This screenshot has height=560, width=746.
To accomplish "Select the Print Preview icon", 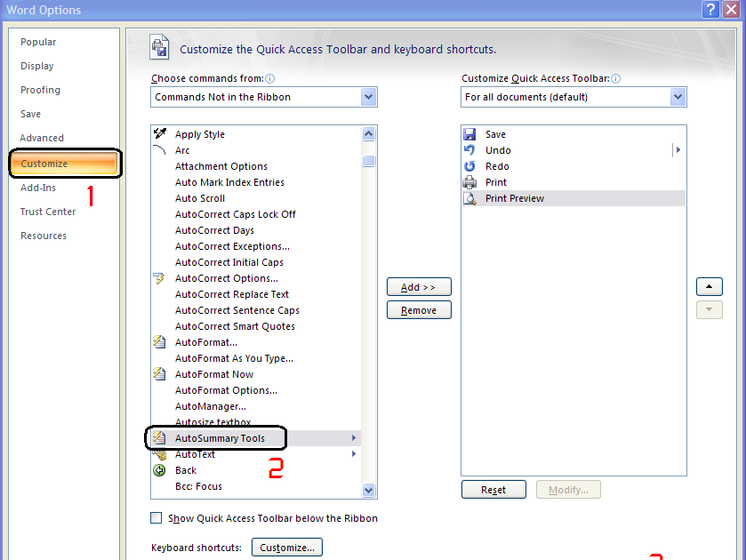I will 469,197.
